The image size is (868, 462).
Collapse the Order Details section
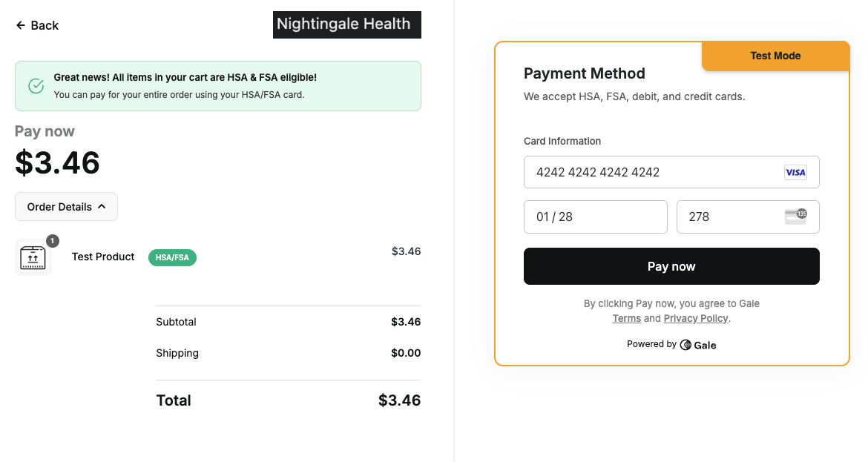(66, 207)
